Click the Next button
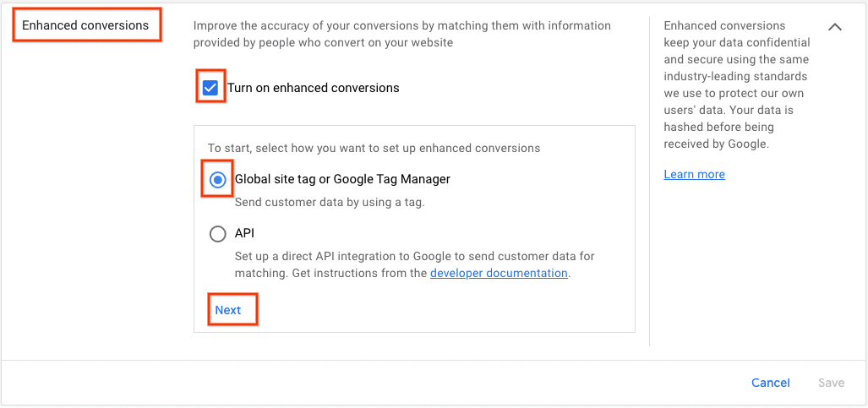The image size is (868, 408). (228, 310)
